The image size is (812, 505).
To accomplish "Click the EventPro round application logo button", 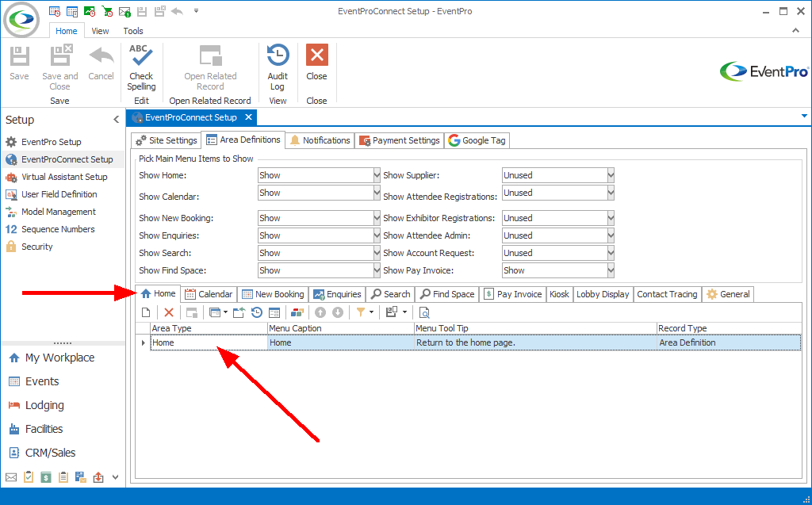I will click(x=21, y=20).
